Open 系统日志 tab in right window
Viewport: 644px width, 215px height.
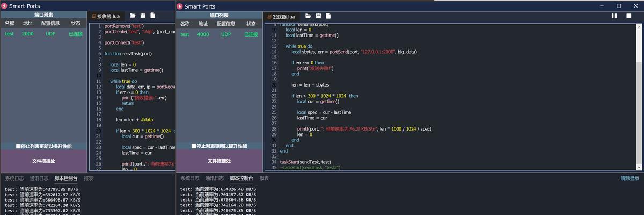(189, 178)
